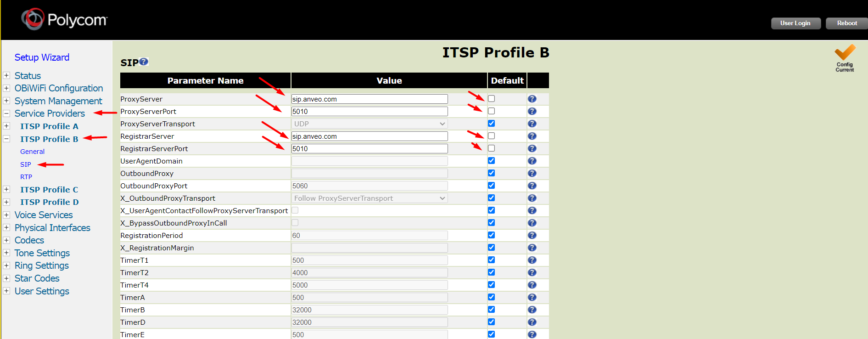This screenshot has height=339, width=868.
Task: Open help for TimerB parameter
Action: click(532, 310)
